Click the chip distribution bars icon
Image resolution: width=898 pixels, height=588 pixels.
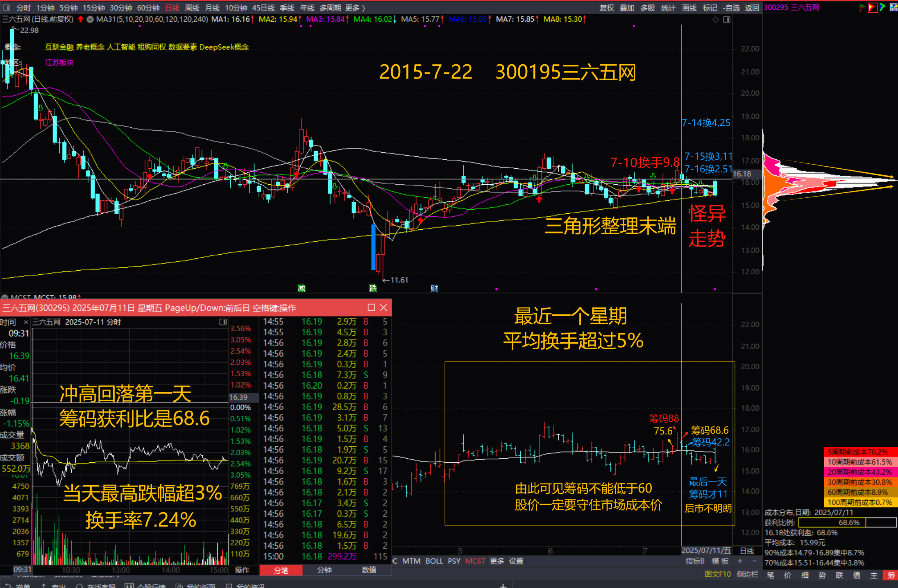(x=862, y=7)
